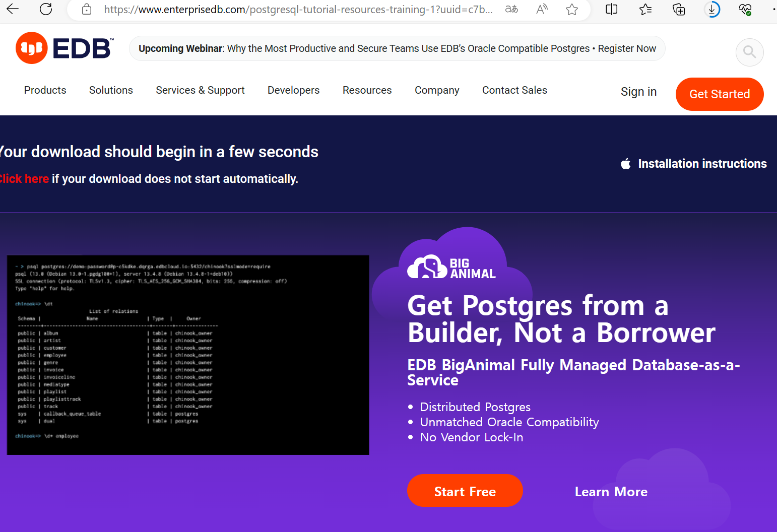Click the psql terminal screenshot thumbnail
This screenshot has width=777, height=532.
tap(188, 355)
